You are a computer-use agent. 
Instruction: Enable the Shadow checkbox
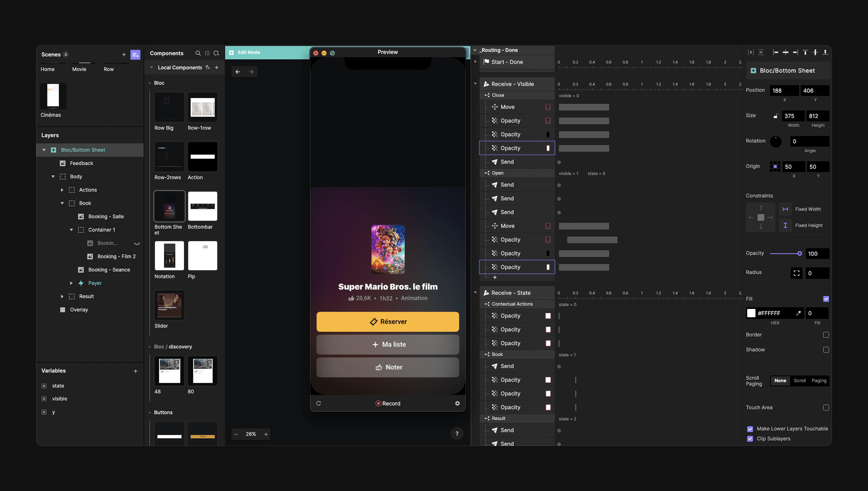826,350
